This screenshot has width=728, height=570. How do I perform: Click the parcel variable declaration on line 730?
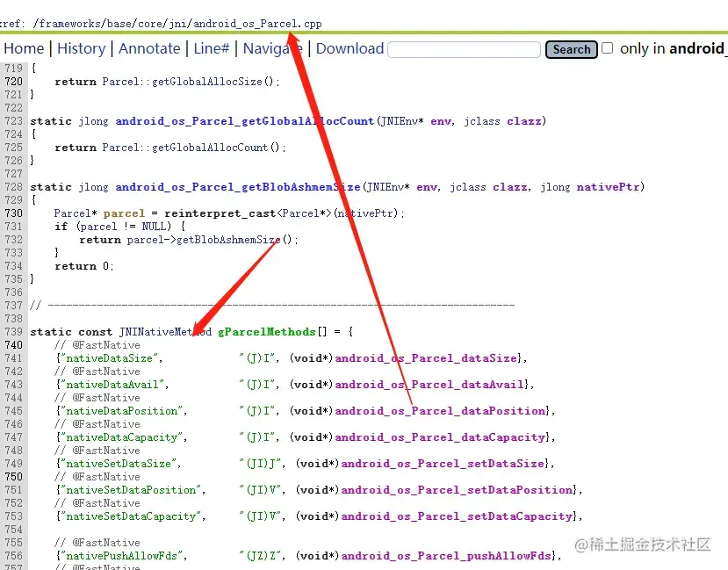(124, 213)
